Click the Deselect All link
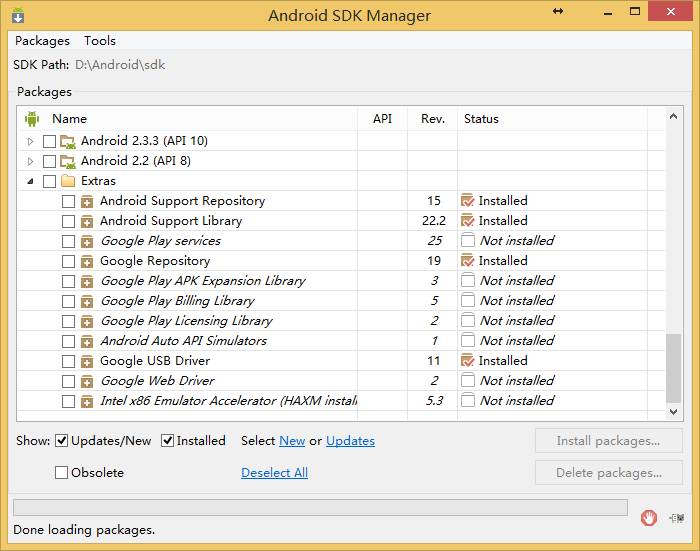Image resolution: width=700 pixels, height=551 pixels. (x=275, y=472)
